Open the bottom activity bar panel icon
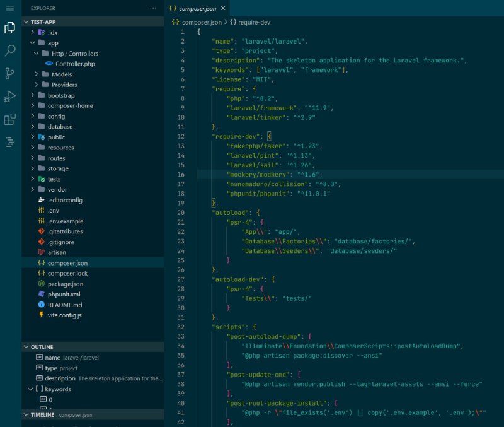This screenshot has width=504, height=427. tap(10, 141)
